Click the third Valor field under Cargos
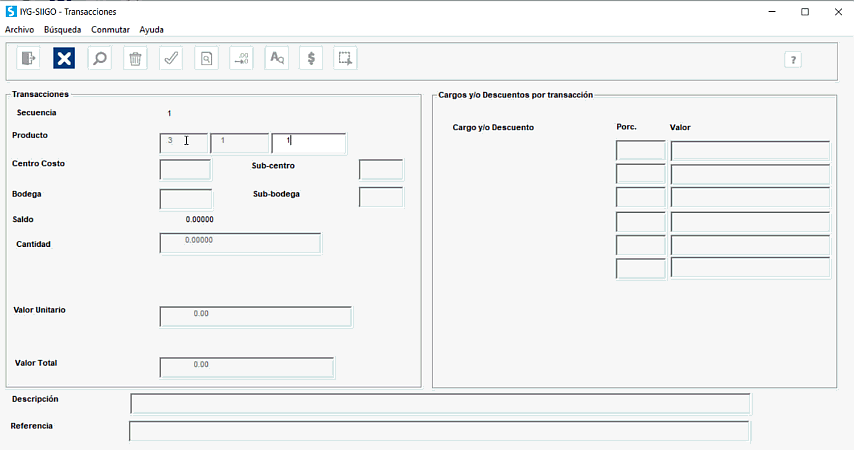854x450 pixels. 751,197
